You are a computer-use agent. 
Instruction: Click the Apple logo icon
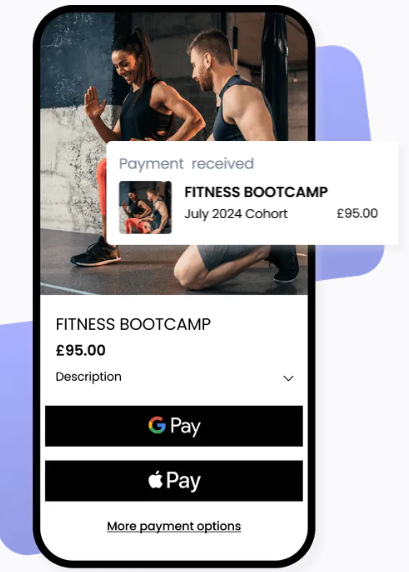point(155,479)
